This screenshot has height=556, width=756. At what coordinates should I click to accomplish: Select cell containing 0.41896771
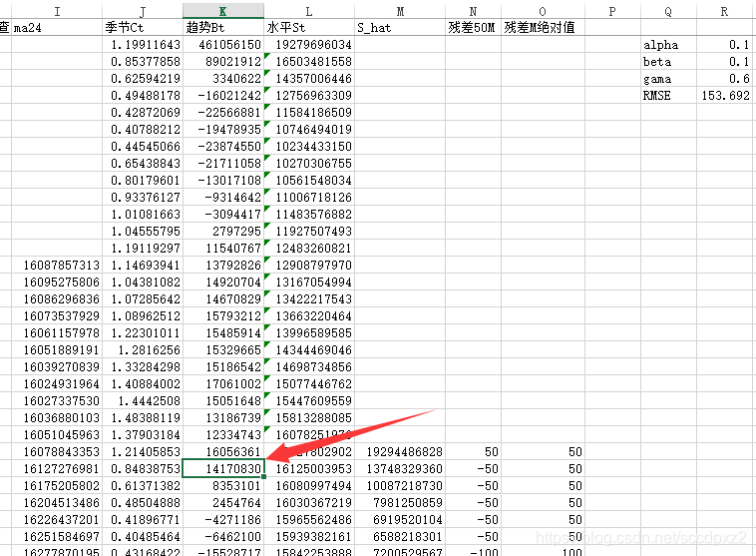pyautogui.click(x=143, y=519)
